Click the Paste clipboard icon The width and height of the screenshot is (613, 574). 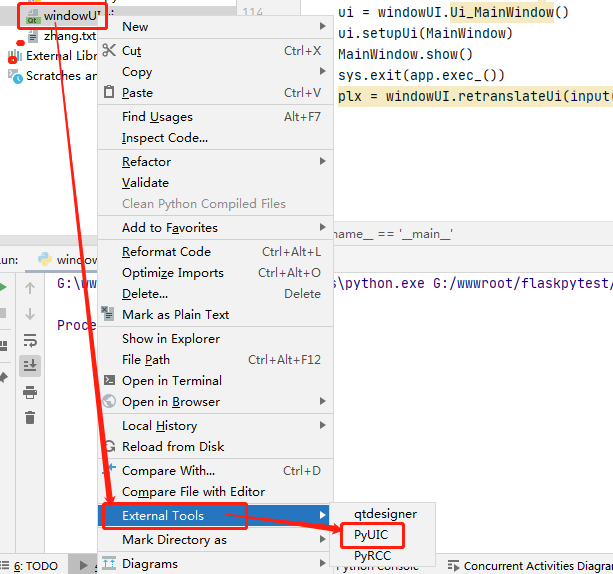[x=110, y=93]
